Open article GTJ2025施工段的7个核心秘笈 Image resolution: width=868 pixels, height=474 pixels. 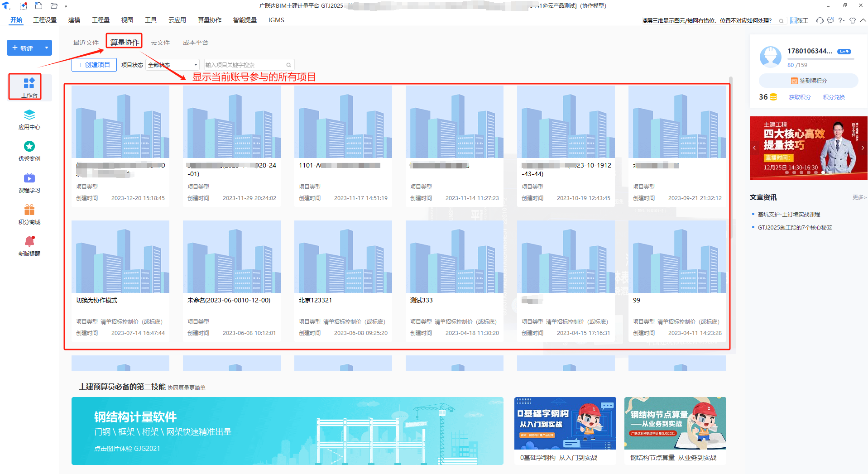pos(795,227)
